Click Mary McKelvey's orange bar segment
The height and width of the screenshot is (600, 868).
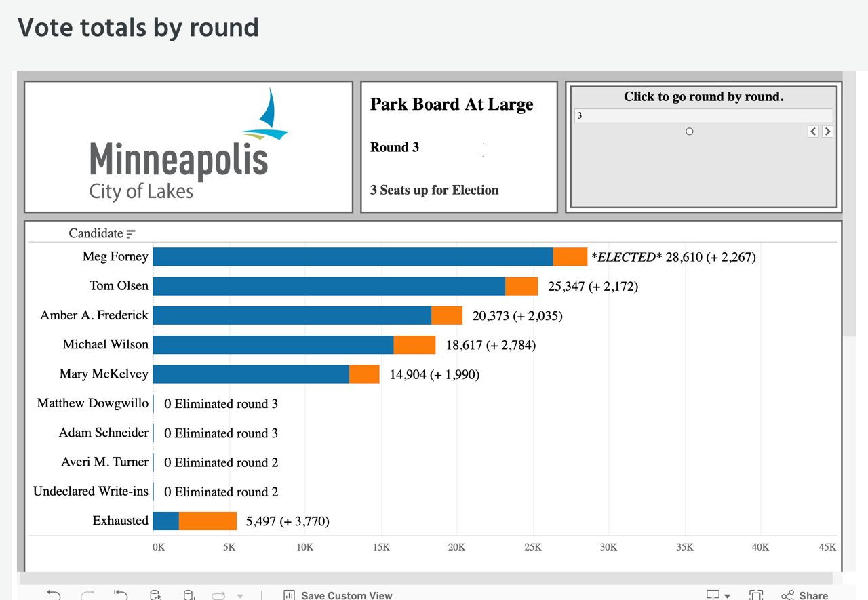pos(364,374)
